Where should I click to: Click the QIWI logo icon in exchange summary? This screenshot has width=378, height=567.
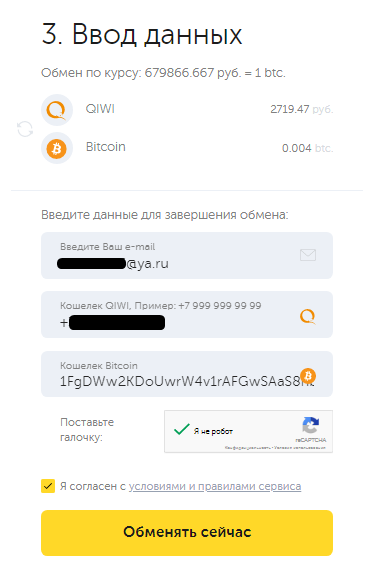57,110
